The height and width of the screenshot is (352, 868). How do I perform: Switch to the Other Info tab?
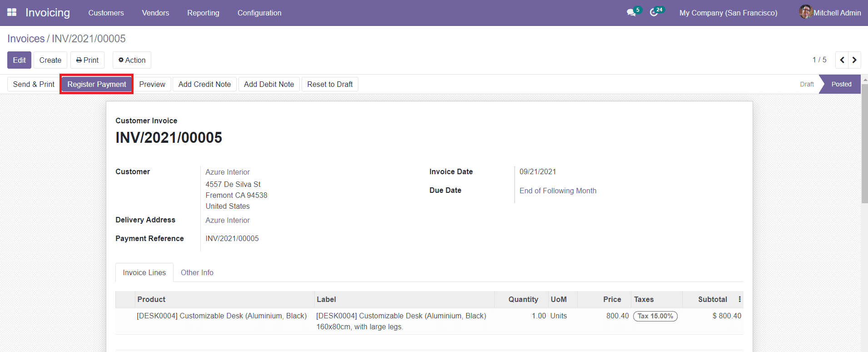point(197,272)
